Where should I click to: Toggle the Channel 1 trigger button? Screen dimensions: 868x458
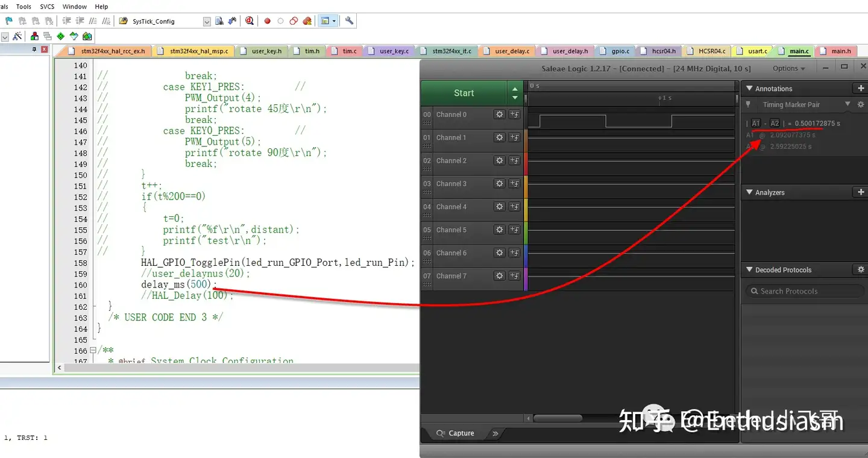click(515, 137)
